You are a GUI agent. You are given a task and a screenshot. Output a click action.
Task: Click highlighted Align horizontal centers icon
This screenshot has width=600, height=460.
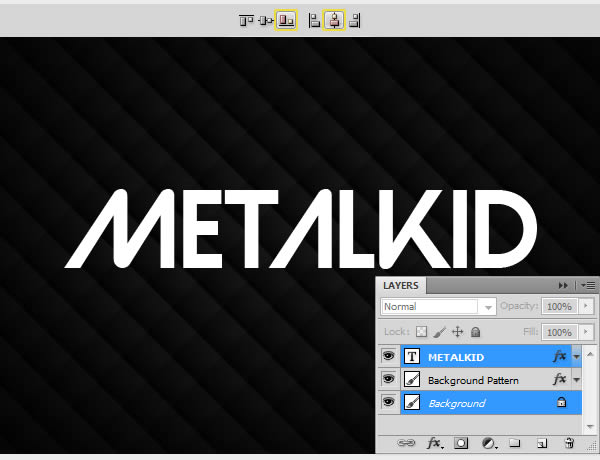334,20
